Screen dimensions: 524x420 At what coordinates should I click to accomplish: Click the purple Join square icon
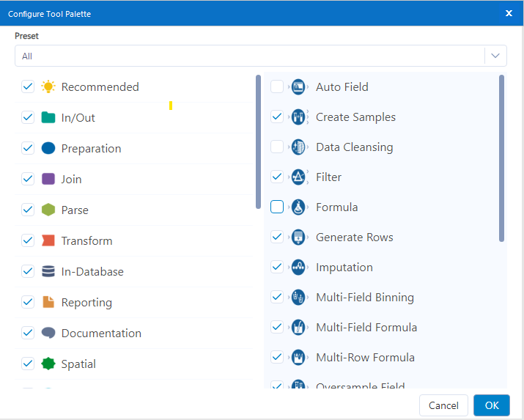coord(48,179)
